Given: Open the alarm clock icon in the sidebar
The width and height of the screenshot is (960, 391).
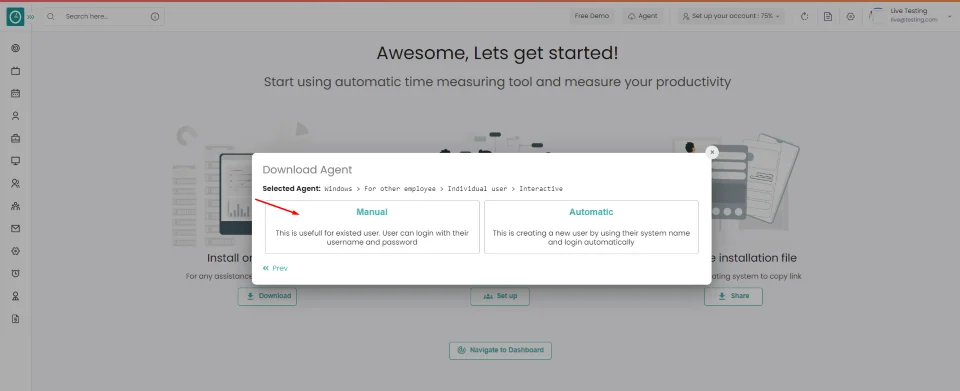Looking at the screenshot, I should click(16, 274).
